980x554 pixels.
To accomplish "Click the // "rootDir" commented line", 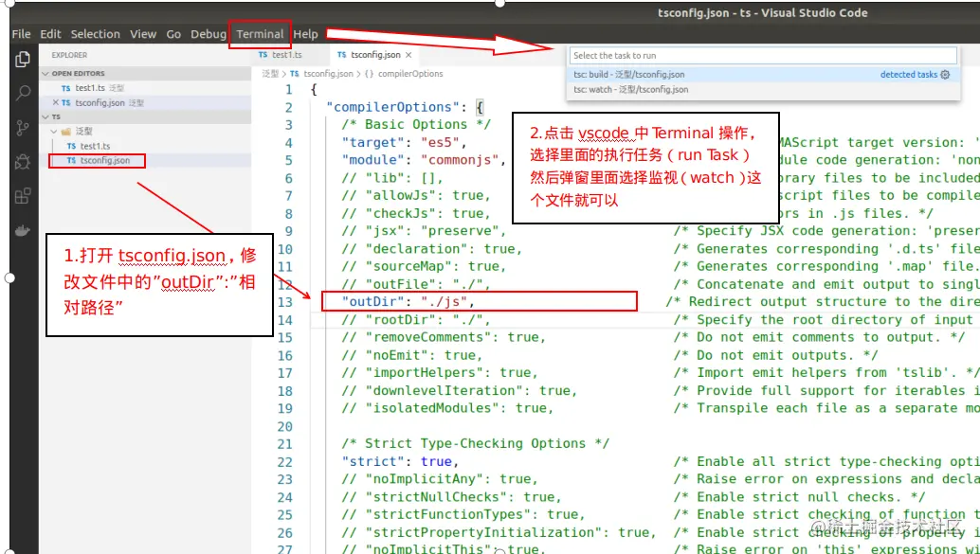I will click(x=416, y=320).
